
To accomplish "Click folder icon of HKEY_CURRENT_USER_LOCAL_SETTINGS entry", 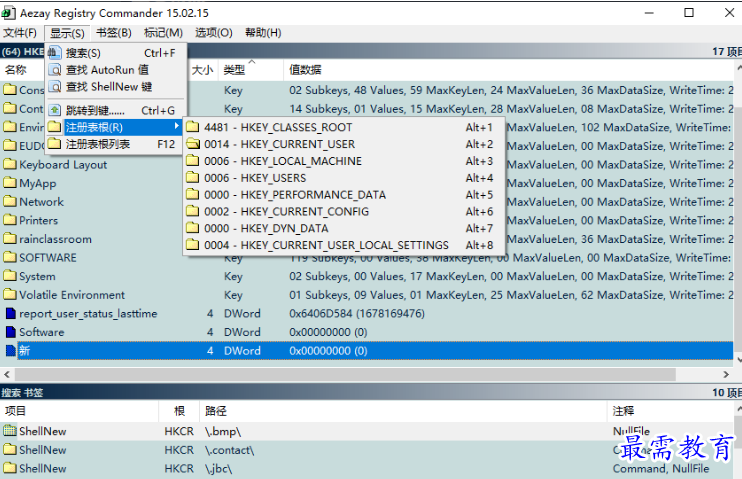I will click(x=193, y=245).
